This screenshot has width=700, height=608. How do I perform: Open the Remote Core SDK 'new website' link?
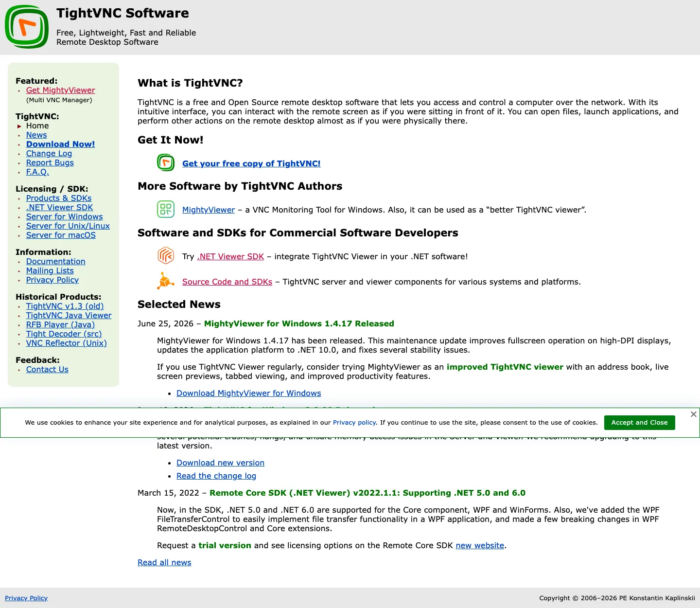480,545
